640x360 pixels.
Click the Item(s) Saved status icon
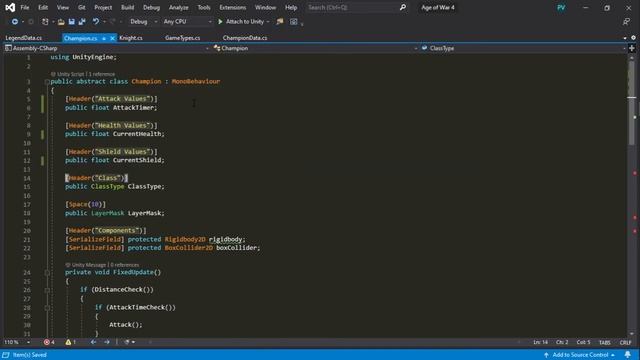click(x=6, y=355)
